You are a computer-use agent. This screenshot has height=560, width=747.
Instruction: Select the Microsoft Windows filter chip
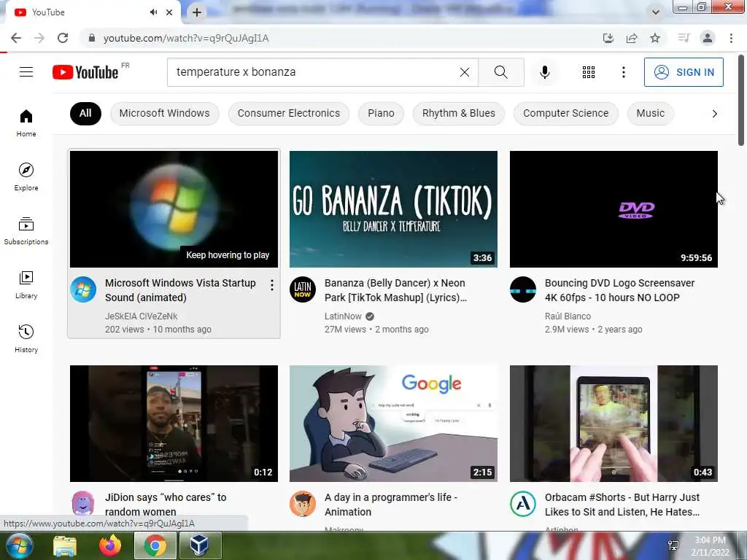click(164, 113)
